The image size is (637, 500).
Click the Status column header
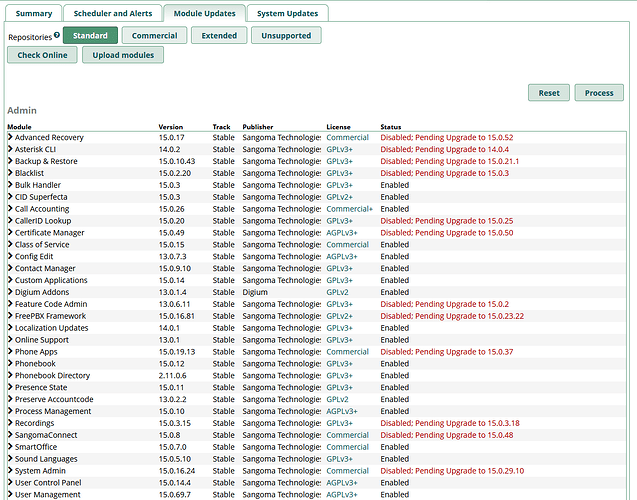coord(390,127)
